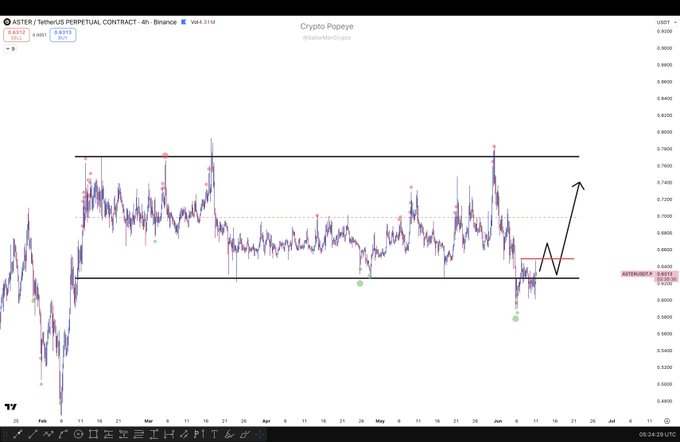Select the trend line drawing tool
This screenshot has height=442, width=680.
tap(18, 434)
